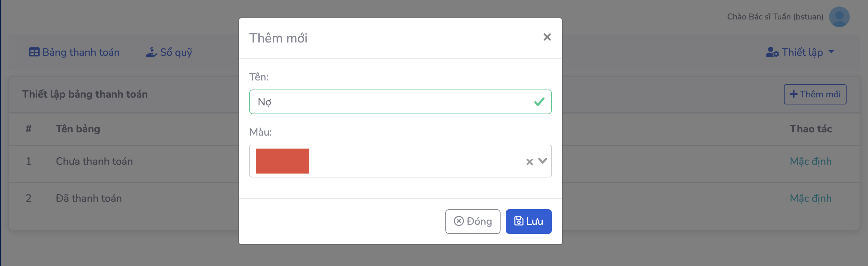This screenshot has width=868, height=266.
Task: Clear the selected color with the x icon
Action: pos(529,162)
